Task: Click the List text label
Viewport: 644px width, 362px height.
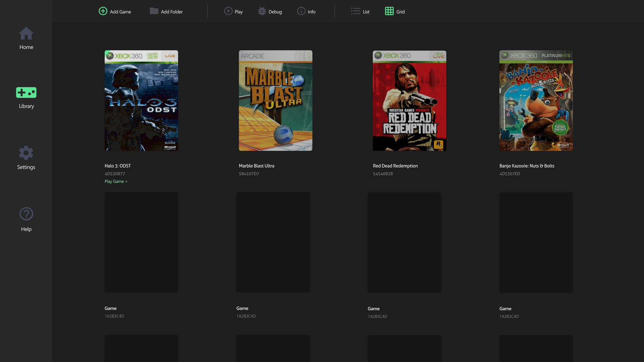Action: point(366,12)
